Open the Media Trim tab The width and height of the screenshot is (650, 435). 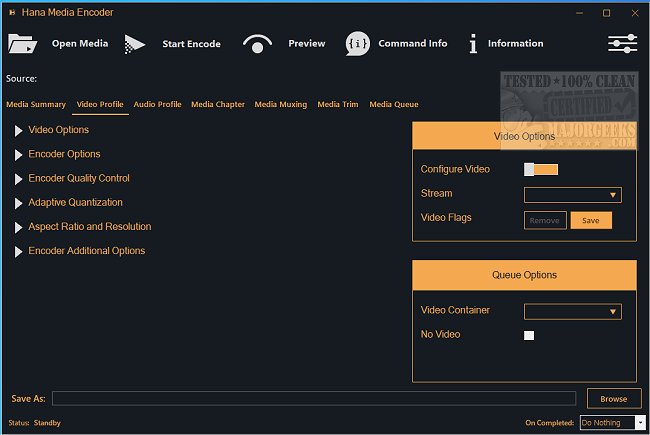[x=338, y=104]
